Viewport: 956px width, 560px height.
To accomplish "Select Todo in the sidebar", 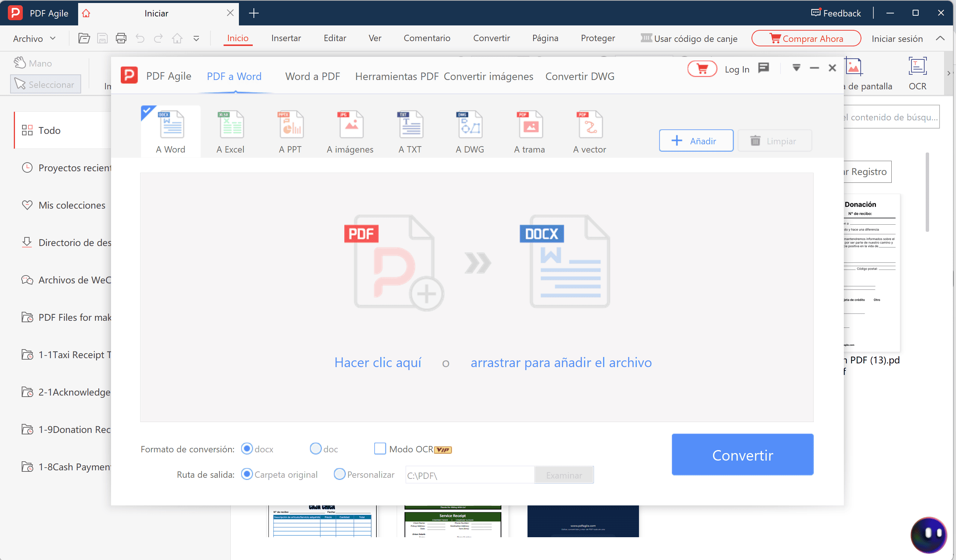I will coord(62,130).
